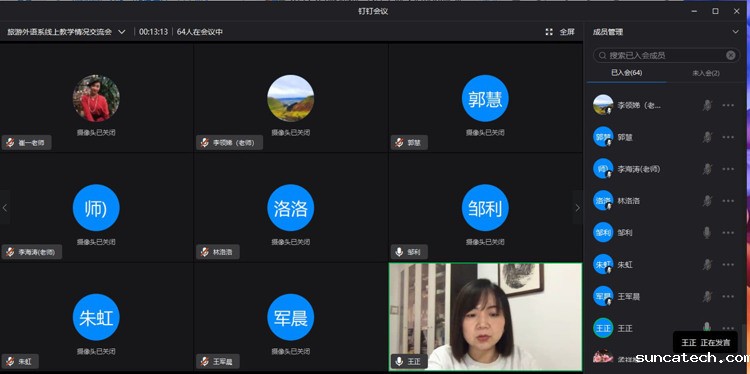
Task: Click 王军晨 name in member list
Action: [x=629, y=297]
